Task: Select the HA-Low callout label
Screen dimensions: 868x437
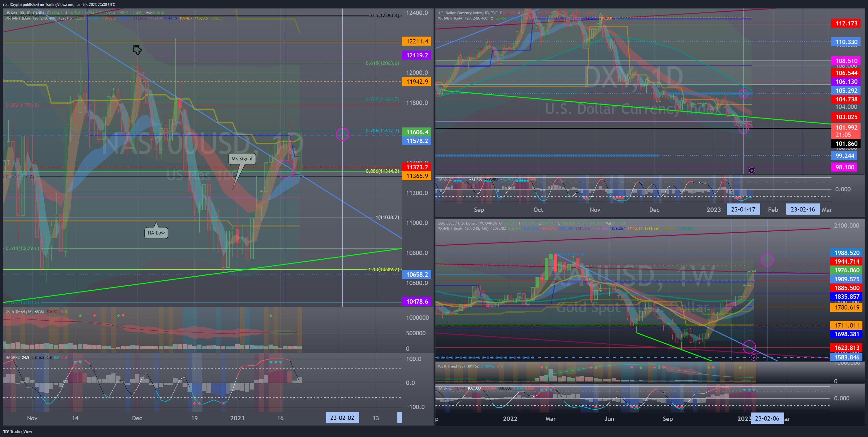Action: click(x=156, y=233)
